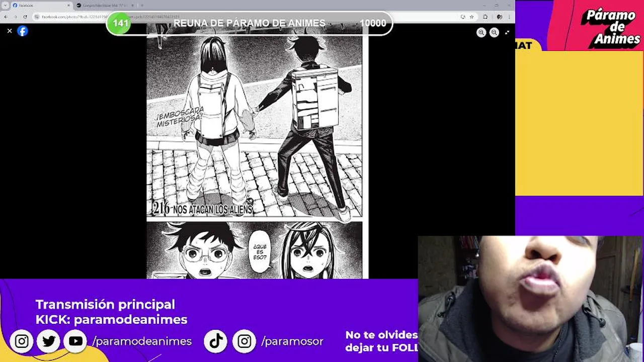Go forward in the browser
This screenshot has height=362, width=644.
click(x=16, y=17)
